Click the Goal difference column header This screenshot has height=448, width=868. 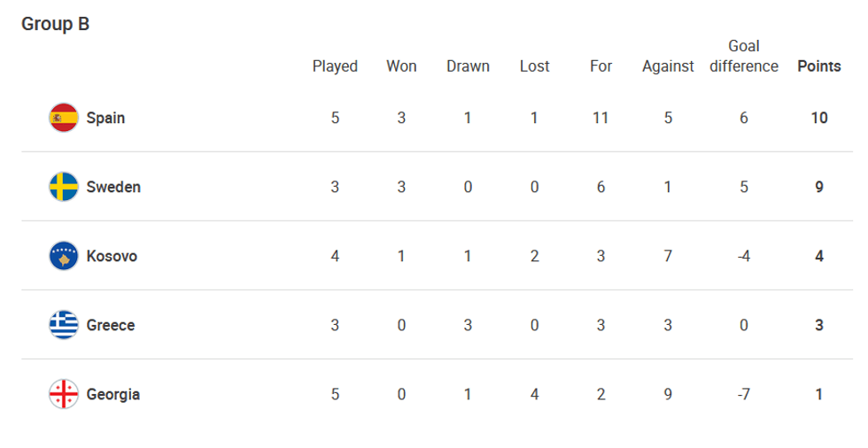pos(744,57)
